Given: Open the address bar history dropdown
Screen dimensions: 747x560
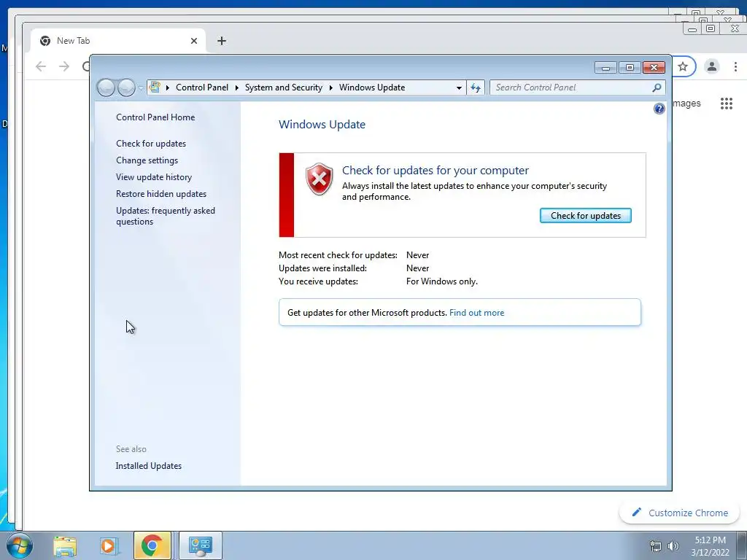Looking at the screenshot, I should 459,87.
